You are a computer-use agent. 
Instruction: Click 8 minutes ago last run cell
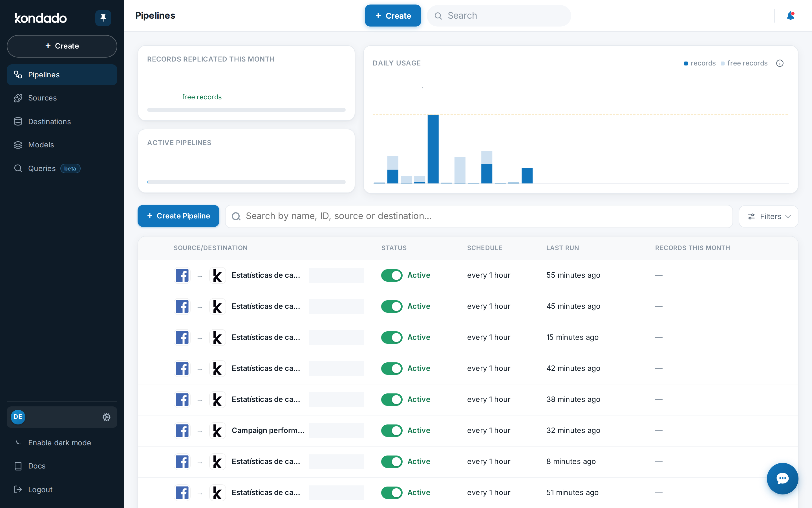(571, 461)
